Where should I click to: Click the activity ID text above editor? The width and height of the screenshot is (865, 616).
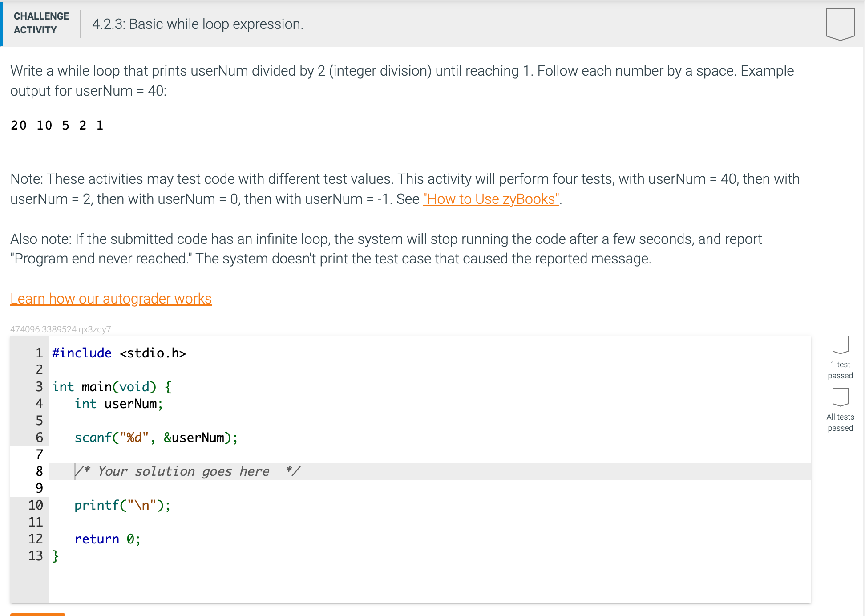(61, 329)
